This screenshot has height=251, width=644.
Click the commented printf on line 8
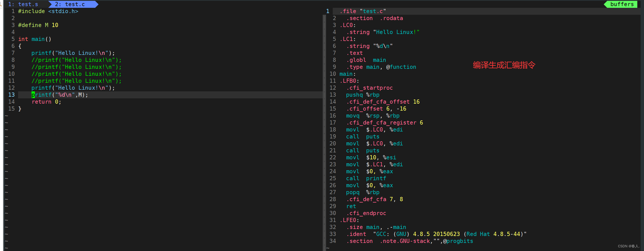76,60
